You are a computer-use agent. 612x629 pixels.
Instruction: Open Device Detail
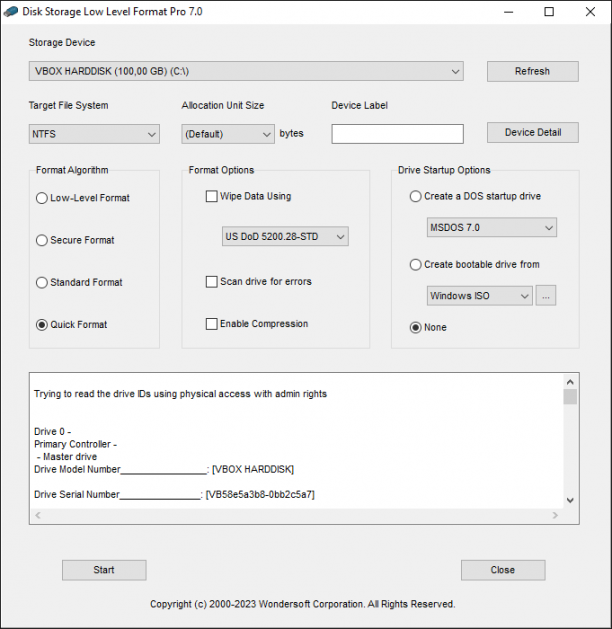pos(533,132)
